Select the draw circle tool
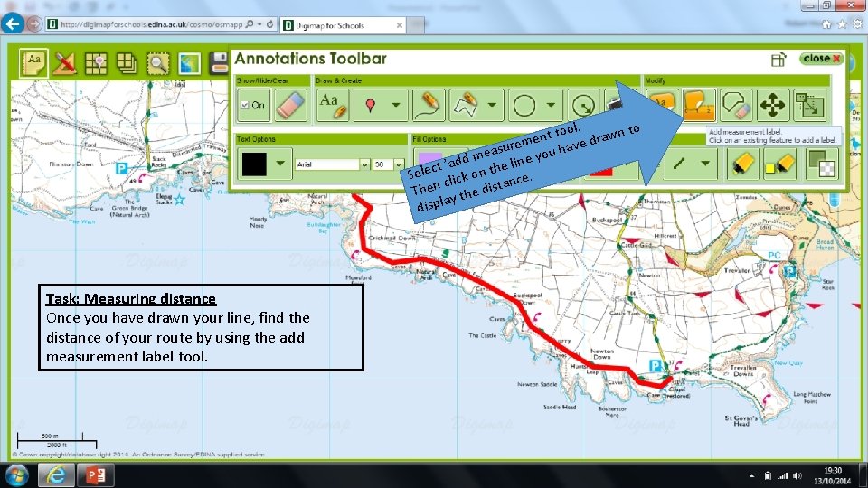The height and width of the screenshot is (488, 868). click(x=524, y=105)
